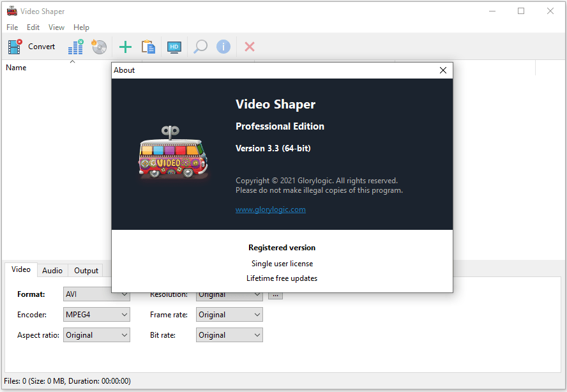Open the File menu
This screenshot has height=392, width=567.
pos(12,27)
